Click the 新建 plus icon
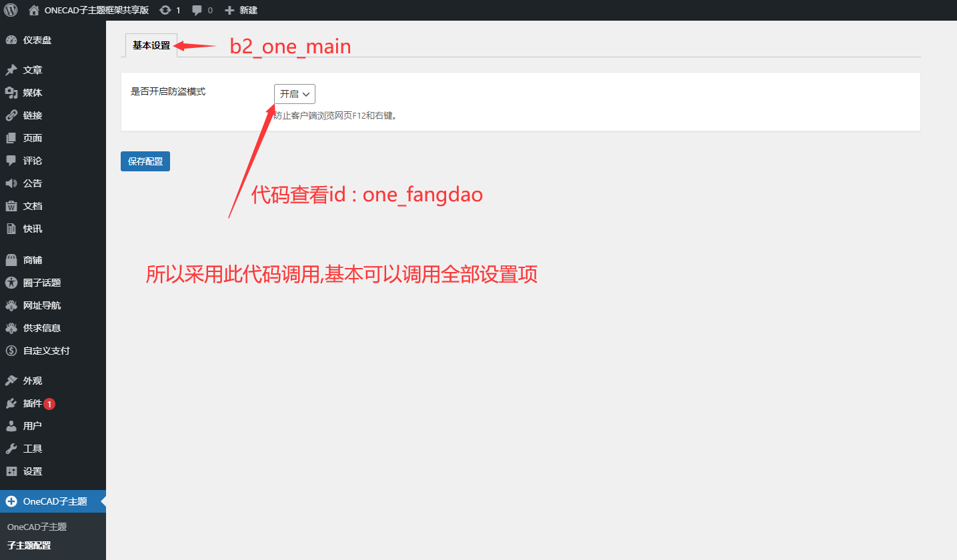 (x=229, y=10)
